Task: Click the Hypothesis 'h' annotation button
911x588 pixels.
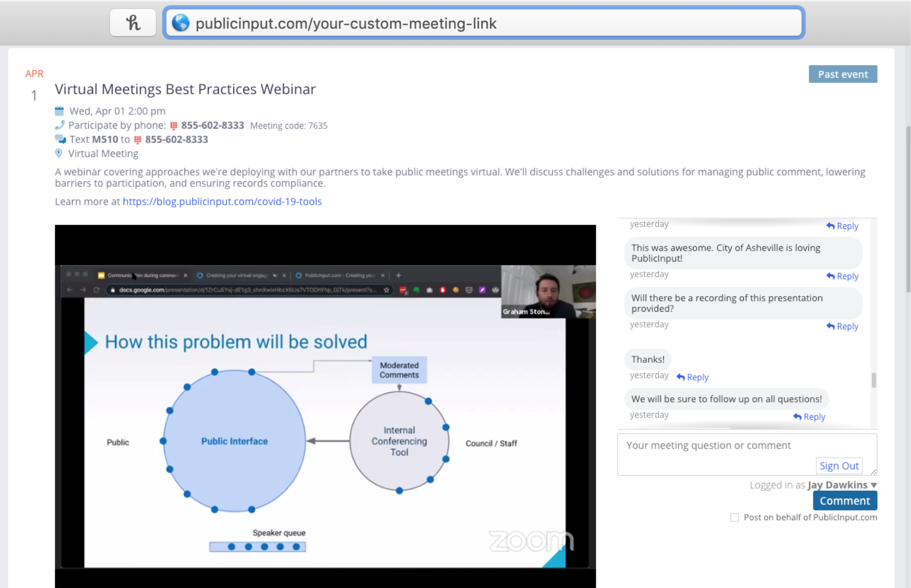Action: click(133, 22)
